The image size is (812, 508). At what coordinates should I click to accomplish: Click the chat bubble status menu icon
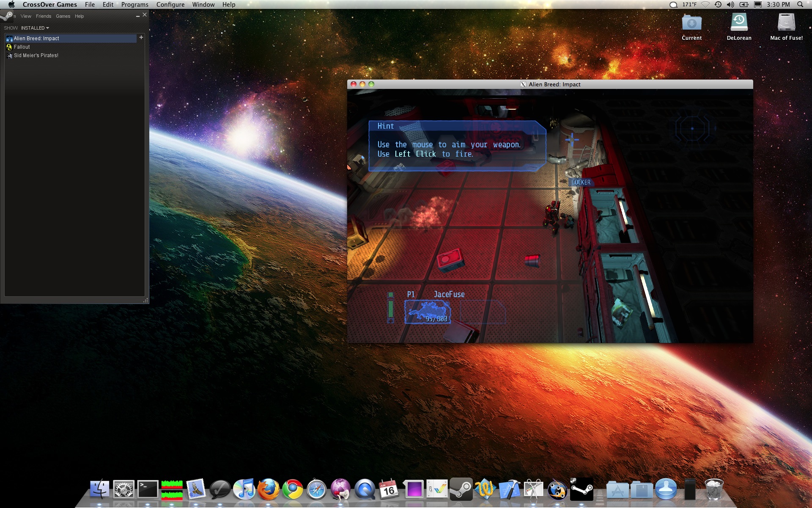673,5
